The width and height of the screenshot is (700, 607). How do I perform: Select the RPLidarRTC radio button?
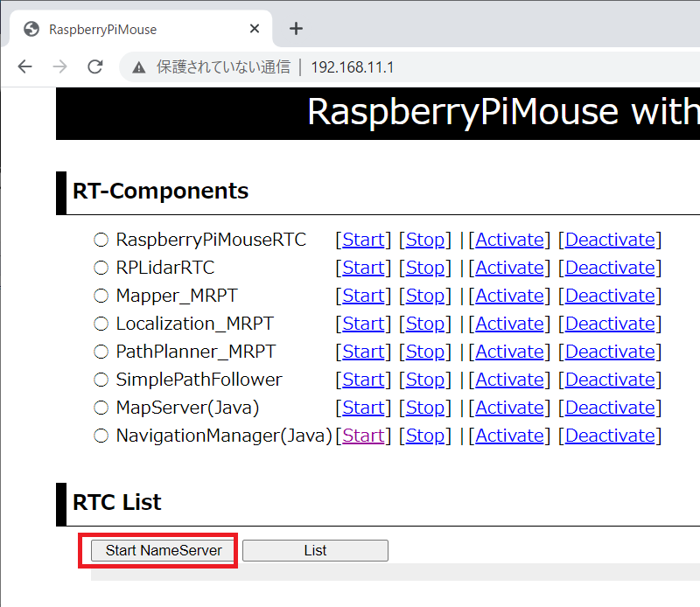(101, 268)
